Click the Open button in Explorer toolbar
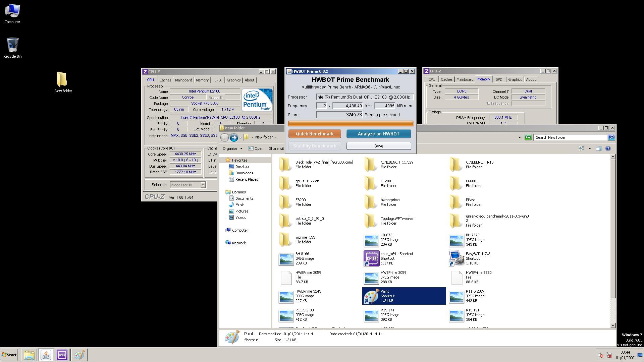The image size is (644, 362). [x=256, y=148]
